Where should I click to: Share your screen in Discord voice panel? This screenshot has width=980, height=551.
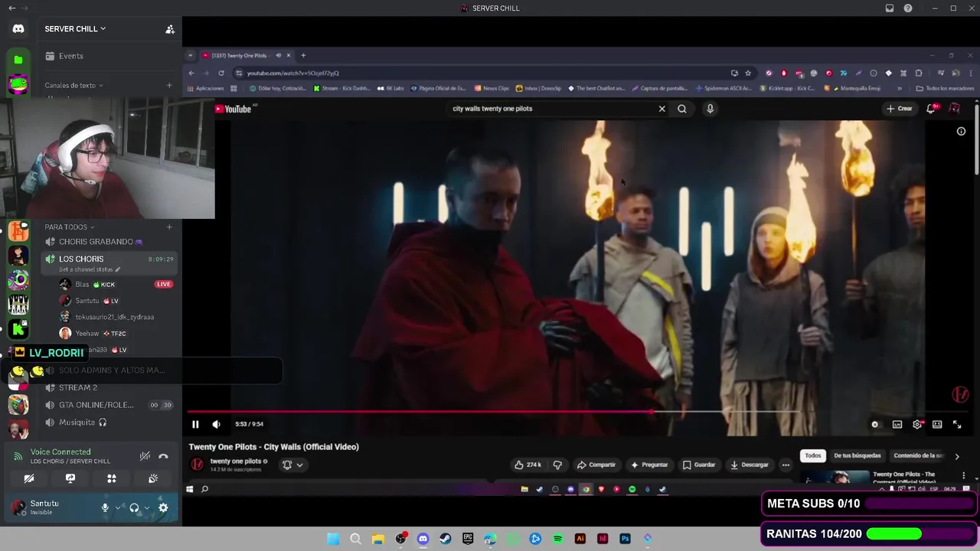click(70, 478)
